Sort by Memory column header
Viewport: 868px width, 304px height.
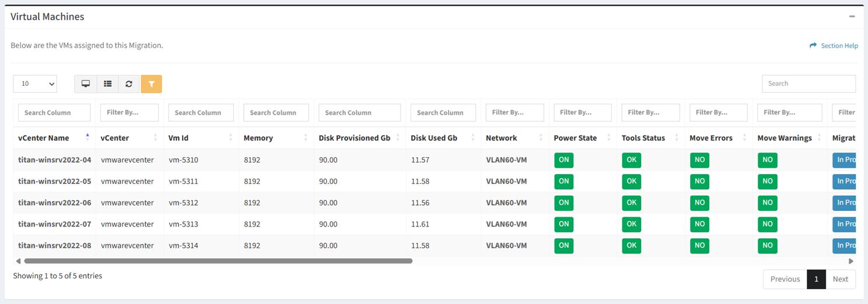276,138
